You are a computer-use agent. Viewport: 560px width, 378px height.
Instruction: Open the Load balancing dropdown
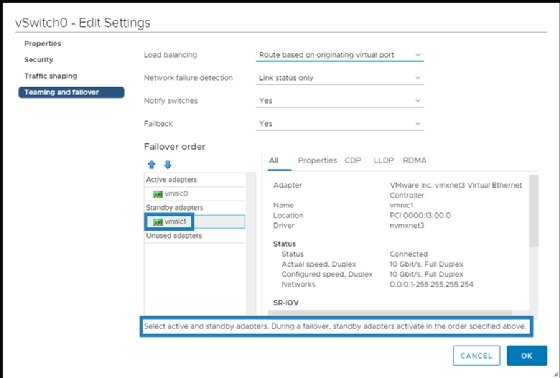(340, 55)
